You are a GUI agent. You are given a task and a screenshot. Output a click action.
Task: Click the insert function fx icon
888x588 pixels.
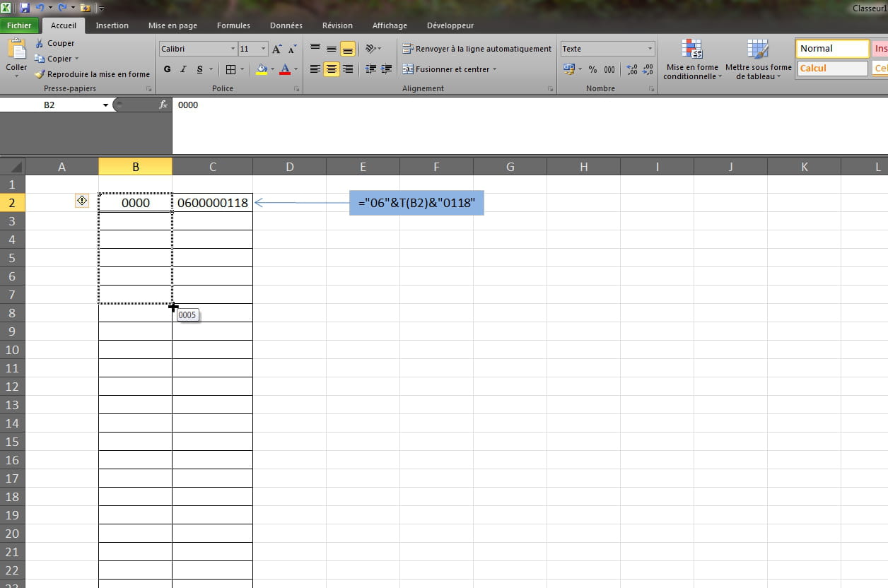(163, 105)
